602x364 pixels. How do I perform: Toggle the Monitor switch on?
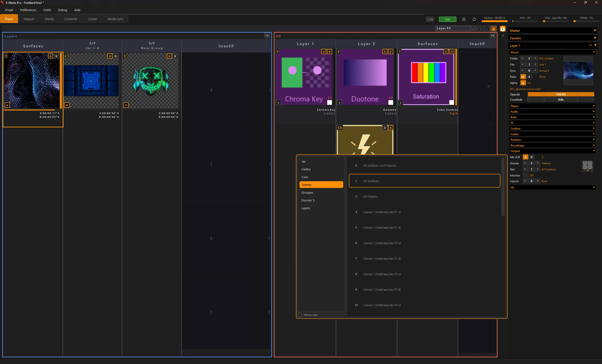click(x=525, y=175)
